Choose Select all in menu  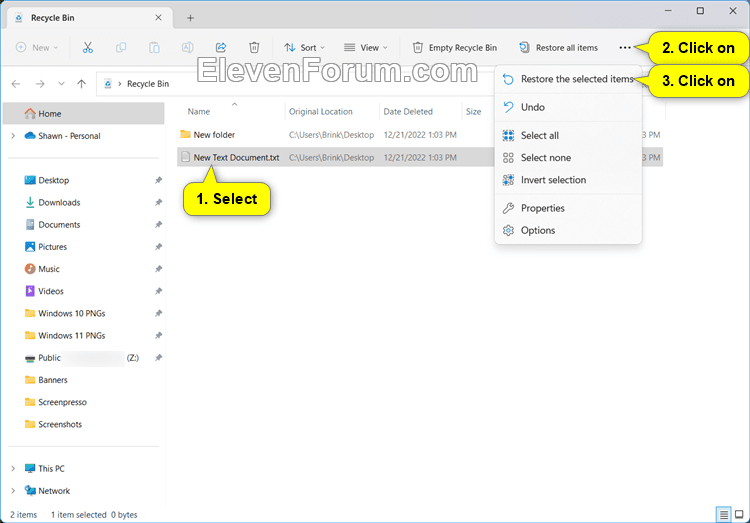pos(568,135)
